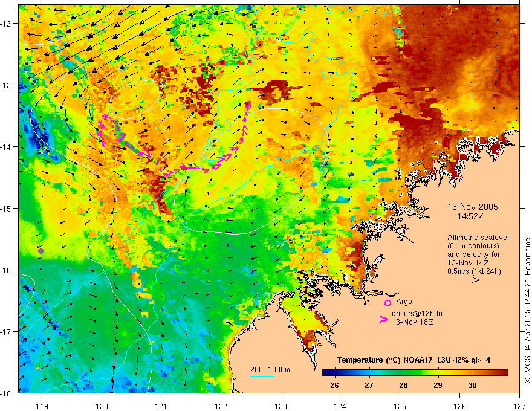Click the '13-Nov 18Z' legend text
Viewport: 532px width, 411px height.
(x=412, y=322)
